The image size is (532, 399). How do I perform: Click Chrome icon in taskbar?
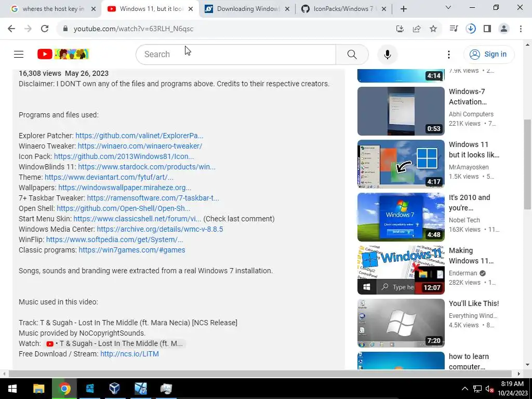click(x=64, y=389)
